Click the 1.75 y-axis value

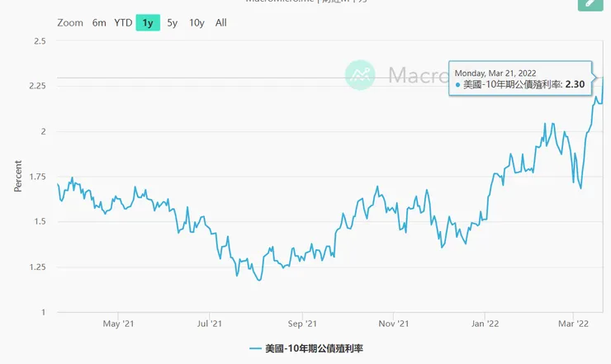point(37,177)
